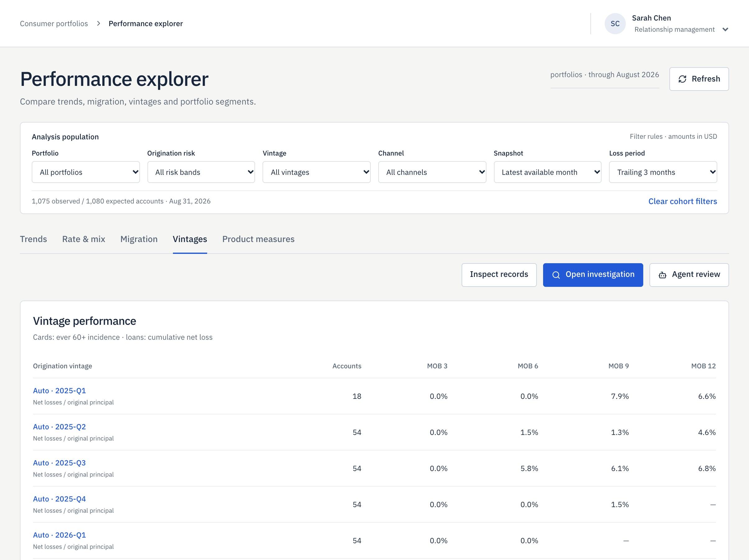The height and width of the screenshot is (560, 749).
Task: Click the breadcrumb chevron separator
Action: point(99,23)
